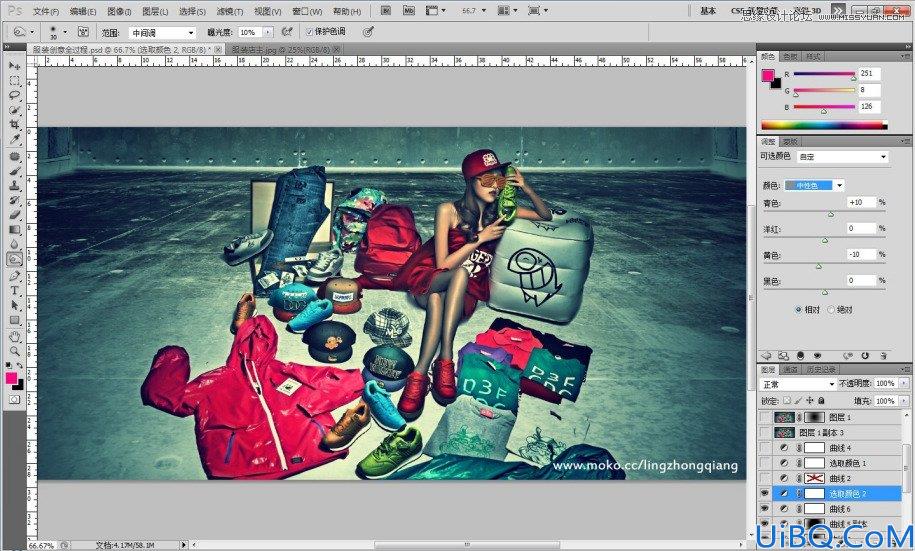915x551 pixels.
Task: Click the R color slider in Color panel
Action: click(825, 74)
